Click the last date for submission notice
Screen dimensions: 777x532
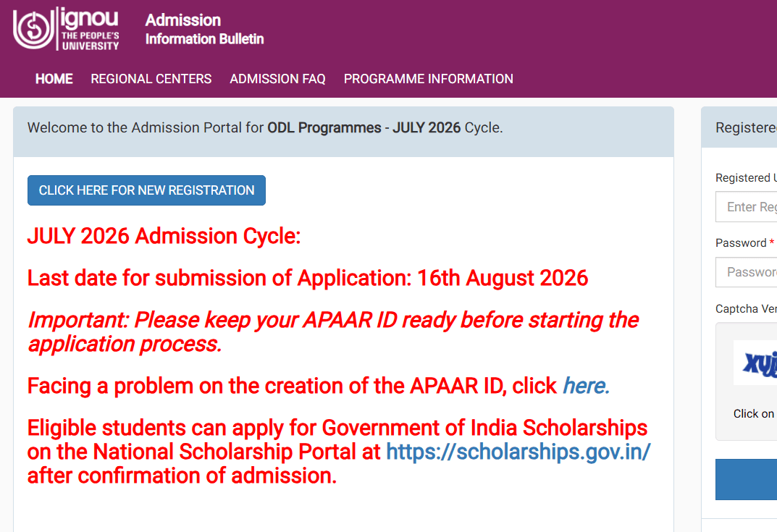308,278
